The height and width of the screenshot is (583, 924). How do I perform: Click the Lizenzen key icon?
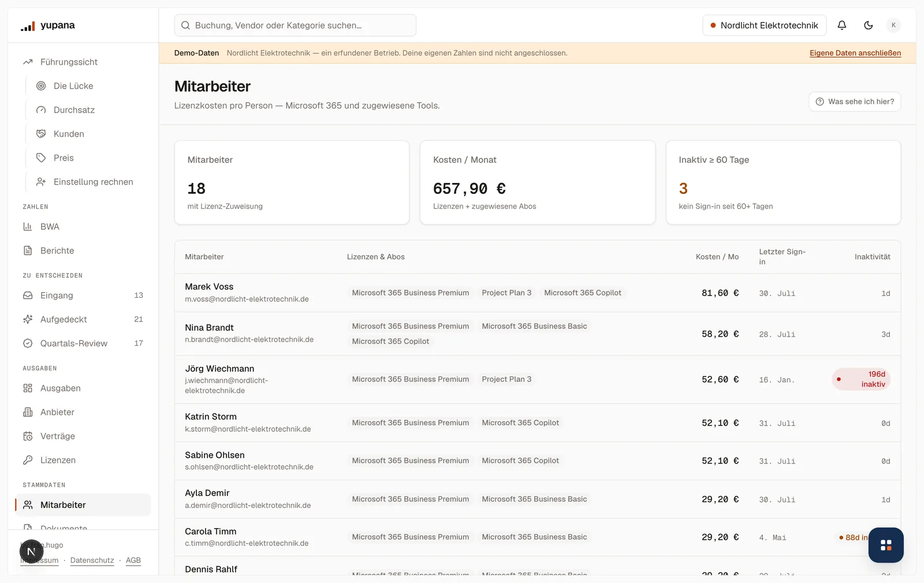click(x=28, y=460)
